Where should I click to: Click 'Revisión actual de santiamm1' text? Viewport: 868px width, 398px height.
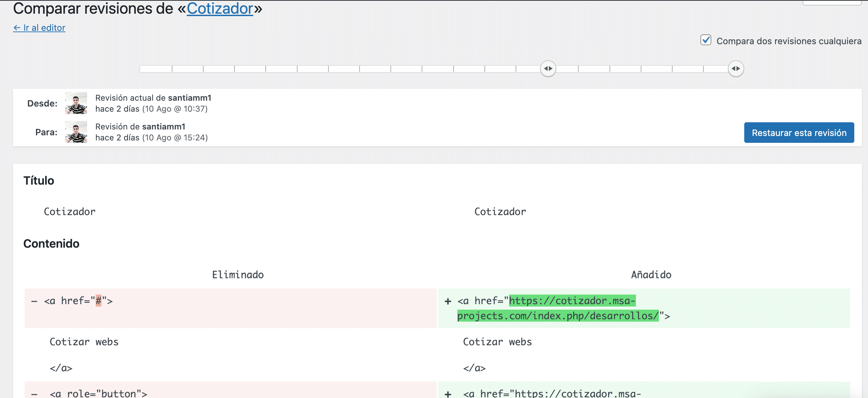pos(153,98)
